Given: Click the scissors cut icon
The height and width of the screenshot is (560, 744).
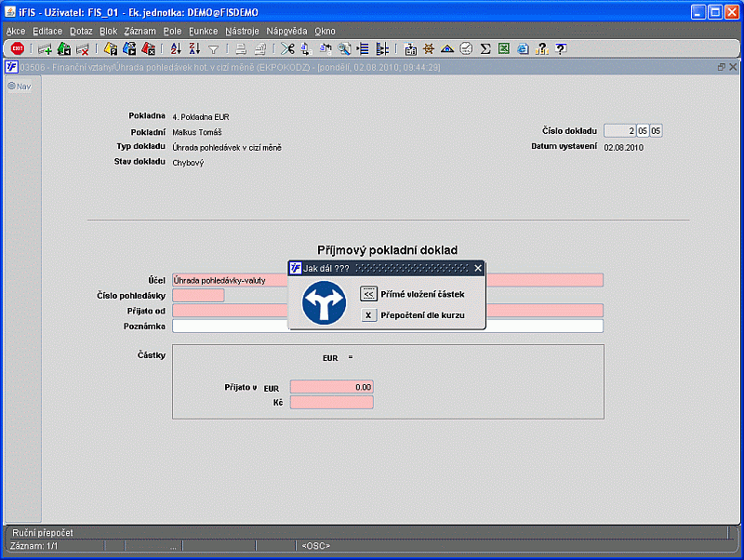Looking at the screenshot, I should [287, 48].
